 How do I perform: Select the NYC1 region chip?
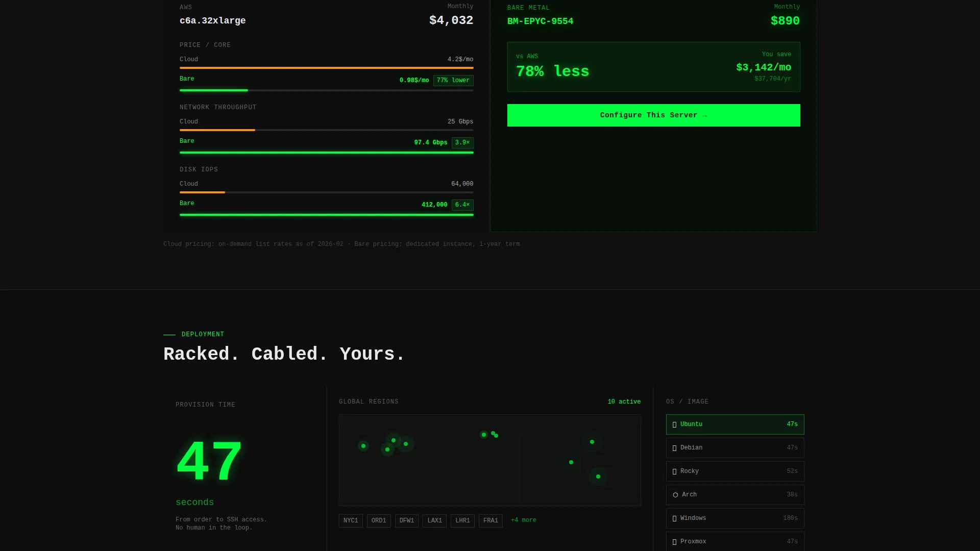point(351,520)
